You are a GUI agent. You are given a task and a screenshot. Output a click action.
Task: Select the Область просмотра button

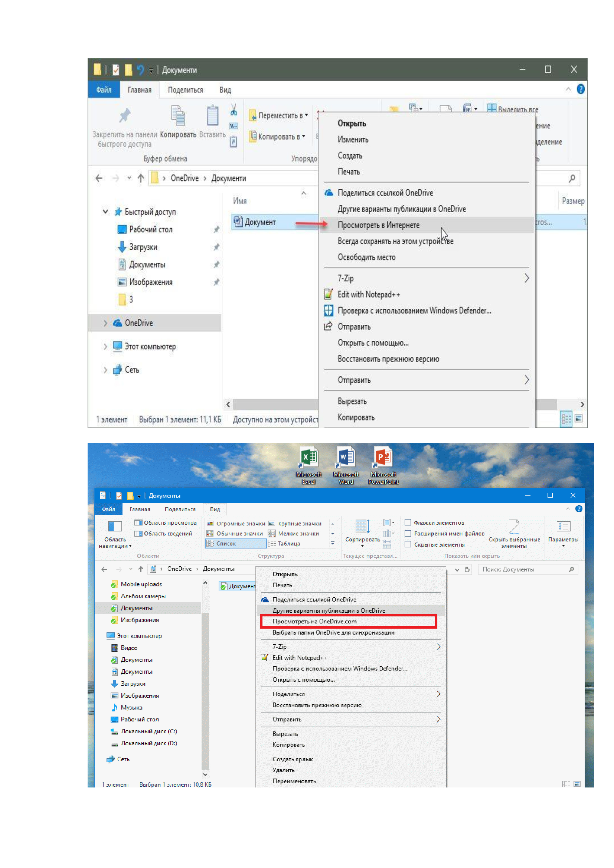[x=166, y=523]
